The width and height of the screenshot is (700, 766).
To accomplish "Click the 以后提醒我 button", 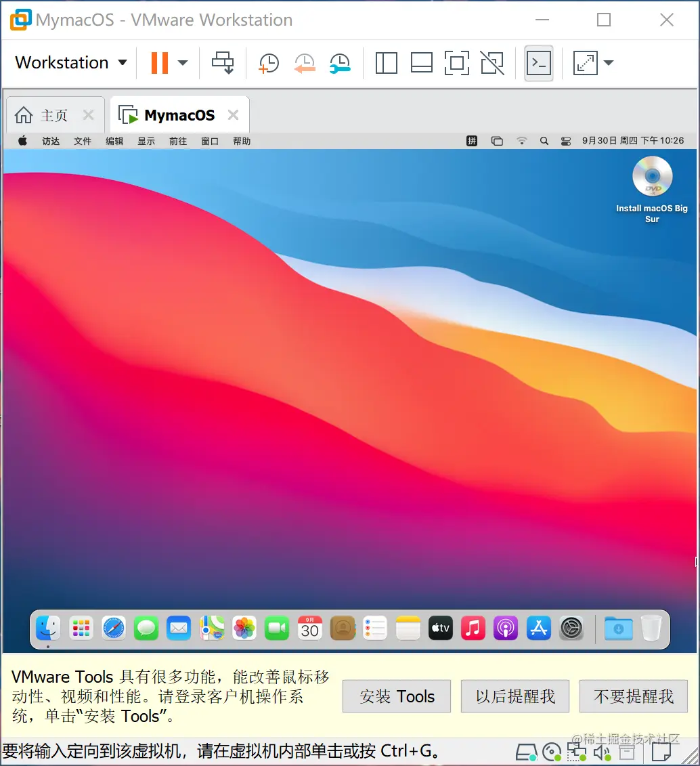I will point(515,696).
